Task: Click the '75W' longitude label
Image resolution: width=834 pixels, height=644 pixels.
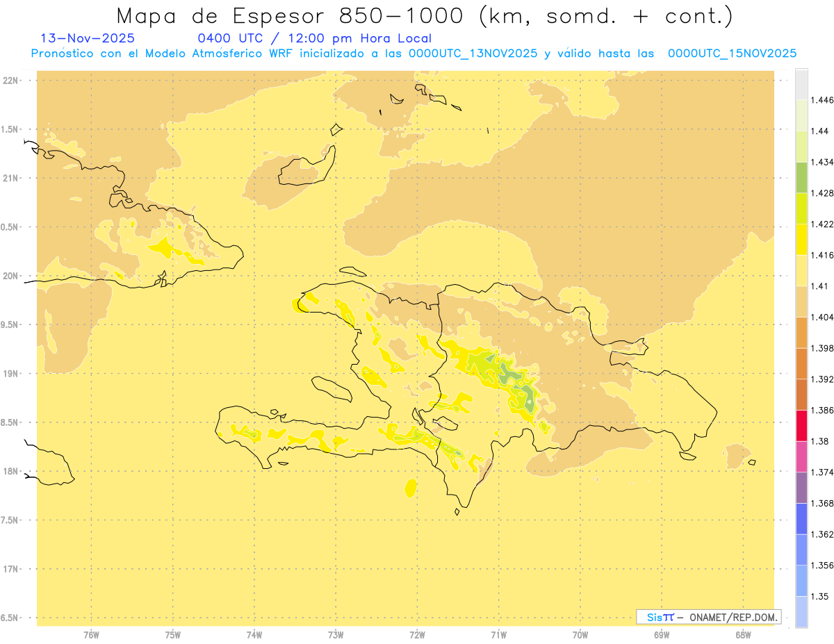Action: pyautogui.click(x=172, y=634)
